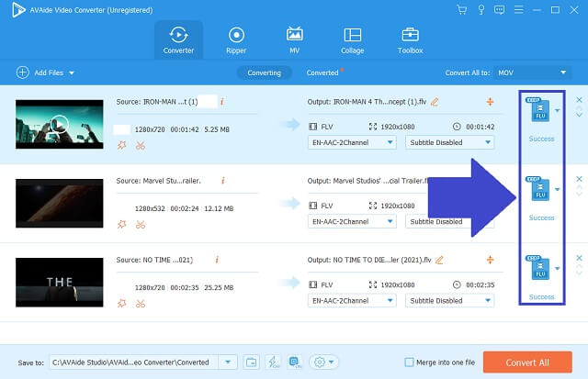
Task: Open the enhance effect editor for IRON-MAN
Action: click(x=122, y=145)
